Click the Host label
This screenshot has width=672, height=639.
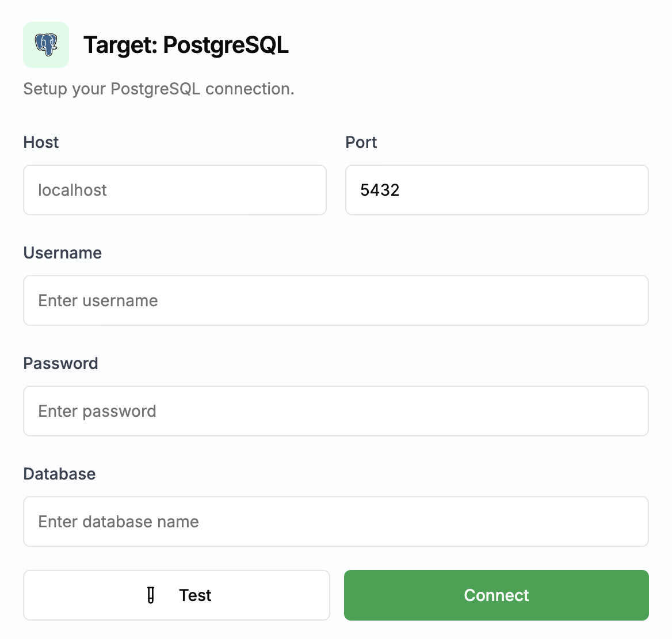click(41, 142)
